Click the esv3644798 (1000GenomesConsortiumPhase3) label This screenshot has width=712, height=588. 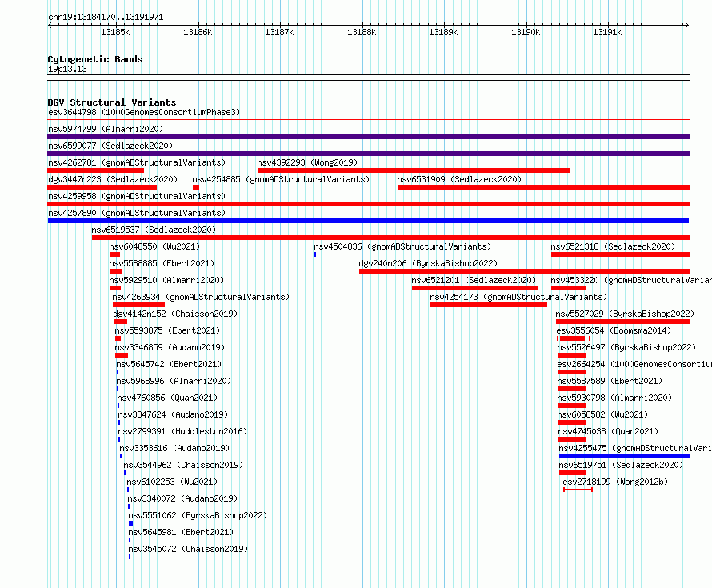point(144,112)
